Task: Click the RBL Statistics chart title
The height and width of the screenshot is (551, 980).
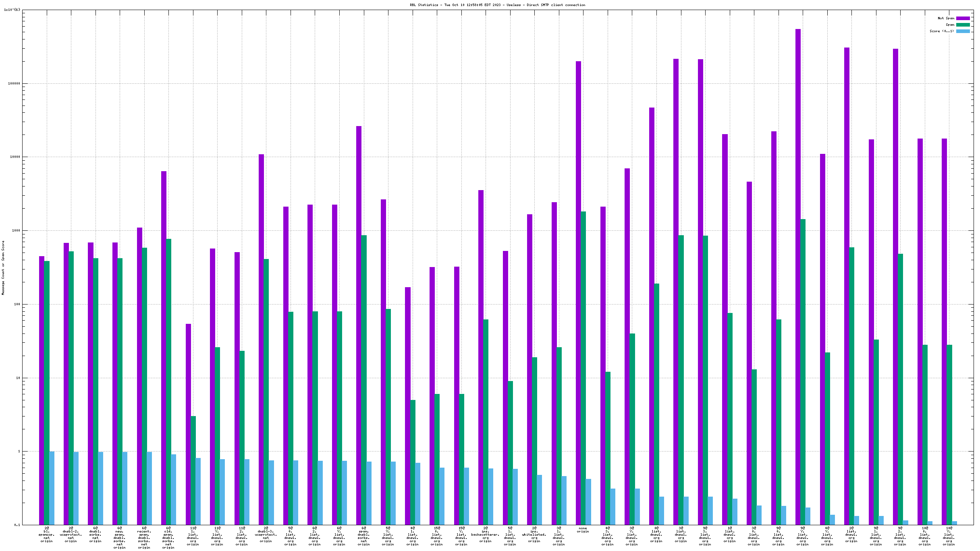Action: [x=497, y=5]
